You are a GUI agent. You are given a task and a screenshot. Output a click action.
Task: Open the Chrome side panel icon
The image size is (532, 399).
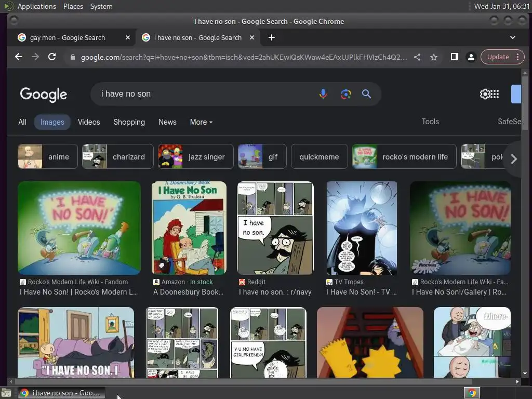454,57
